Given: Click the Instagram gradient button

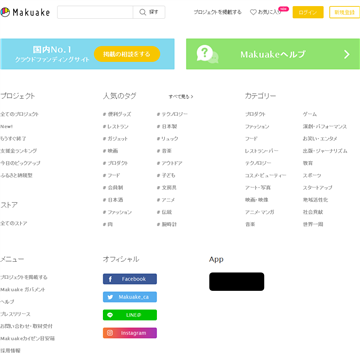Looking at the screenshot, I should pyautogui.click(x=130, y=333).
